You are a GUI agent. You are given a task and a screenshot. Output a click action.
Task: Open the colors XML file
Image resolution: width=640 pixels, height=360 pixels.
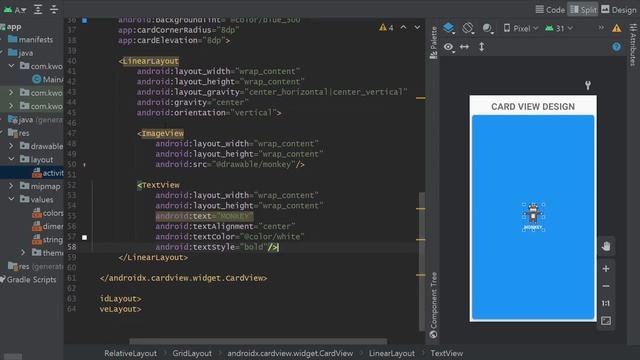48,213
